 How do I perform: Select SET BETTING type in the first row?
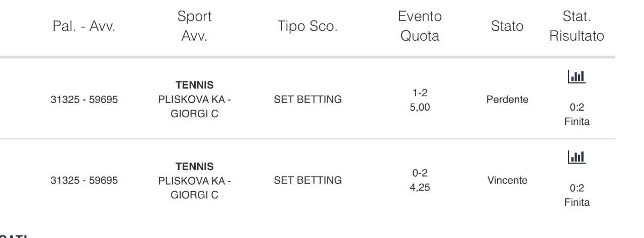click(x=307, y=100)
